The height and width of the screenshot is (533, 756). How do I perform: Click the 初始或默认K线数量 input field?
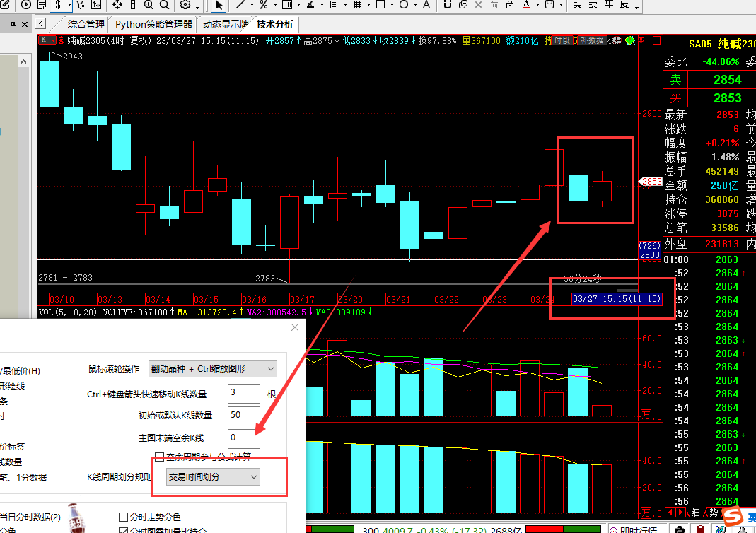point(244,416)
